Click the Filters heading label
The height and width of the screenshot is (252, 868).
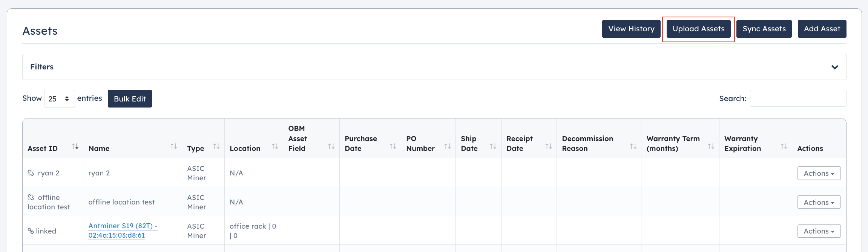tap(42, 67)
